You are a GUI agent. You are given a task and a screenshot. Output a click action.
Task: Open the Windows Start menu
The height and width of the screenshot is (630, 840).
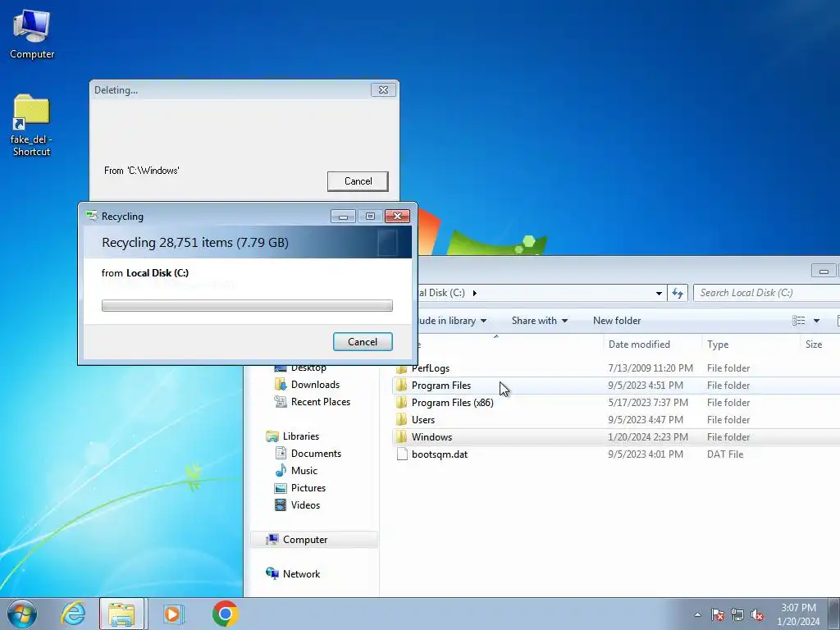(22, 614)
